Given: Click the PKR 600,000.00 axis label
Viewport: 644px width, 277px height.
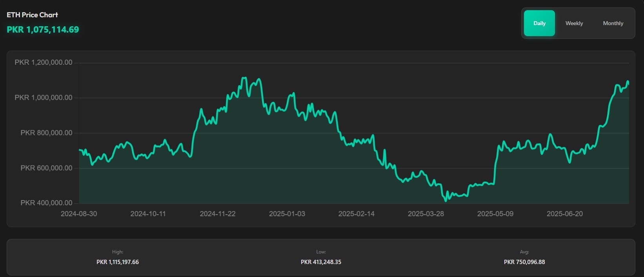Looking at the screenshot, I should click(x=46, y=168).
